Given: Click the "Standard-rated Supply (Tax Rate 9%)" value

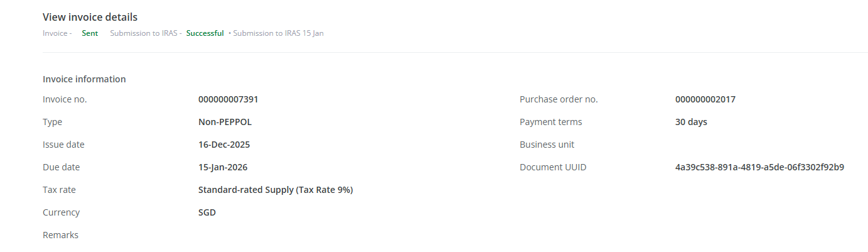Looking at the screenshot, I should [x=276, y=190].
